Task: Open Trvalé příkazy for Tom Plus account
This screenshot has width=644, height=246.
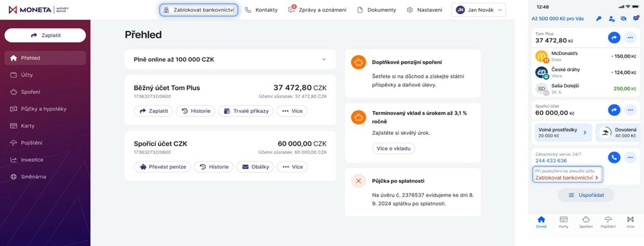Action: [246, 111]
